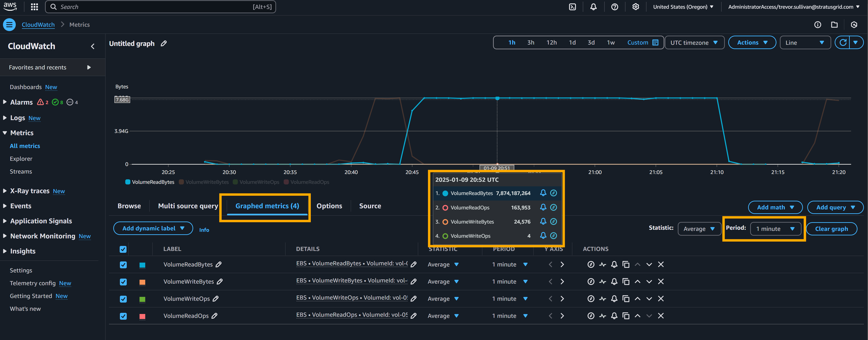The width and height of the screenshot is (868, 340).
Task: Remove the VolumeReadOps metric row
Action: coord(660,316)
